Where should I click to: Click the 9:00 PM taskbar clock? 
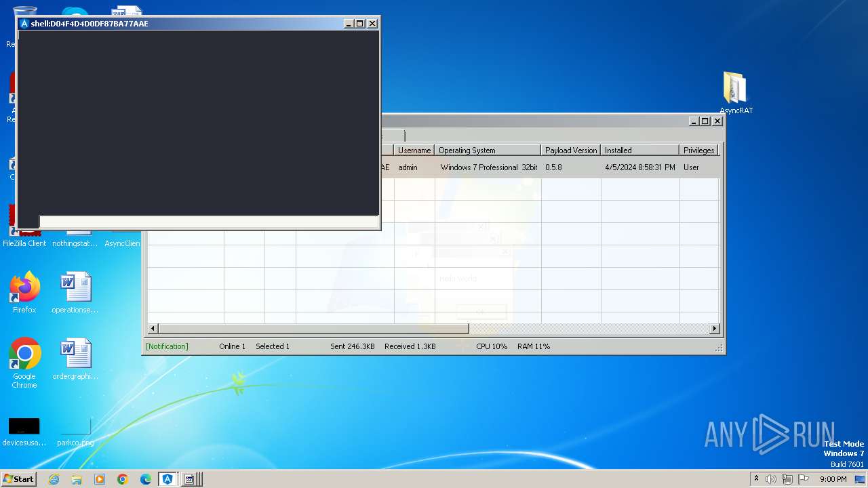833,479
